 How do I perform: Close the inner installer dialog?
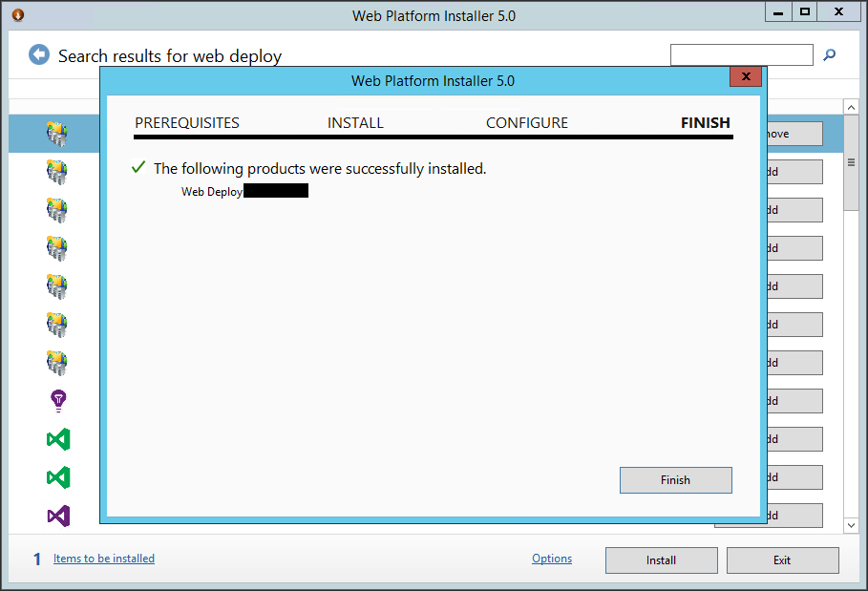(746, 76)
